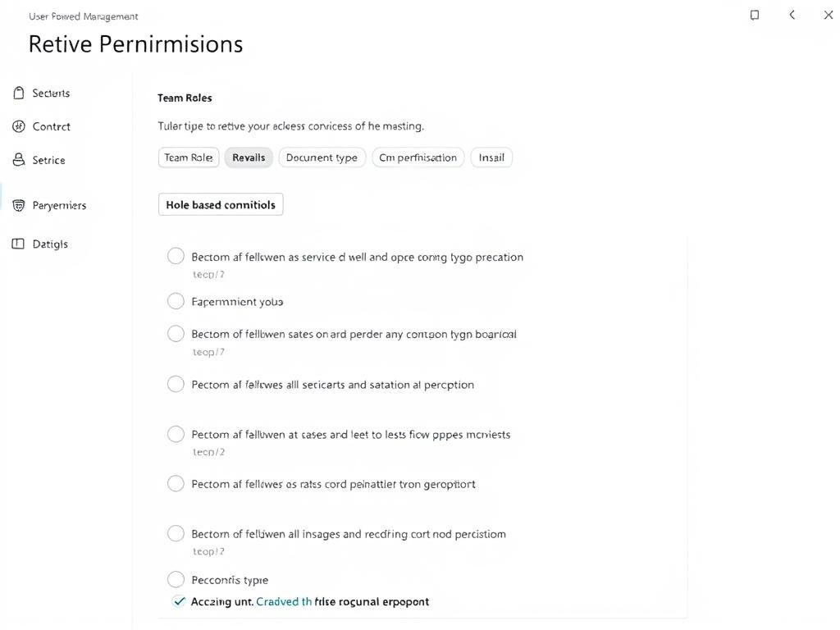Click the maximize window square icon
This screenshot has width=840, height=630.
(755, 15)
